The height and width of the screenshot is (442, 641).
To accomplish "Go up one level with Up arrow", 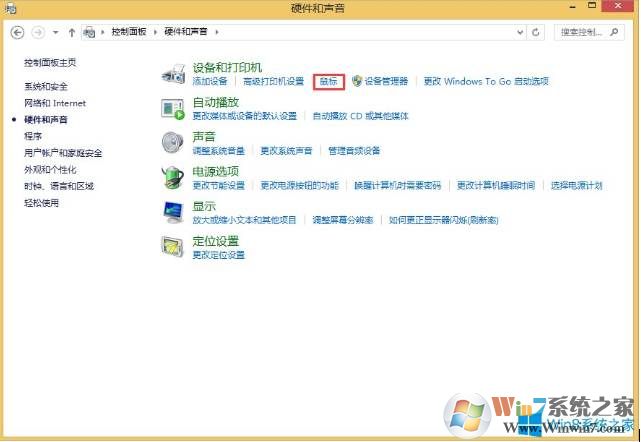I will (72, 32).
